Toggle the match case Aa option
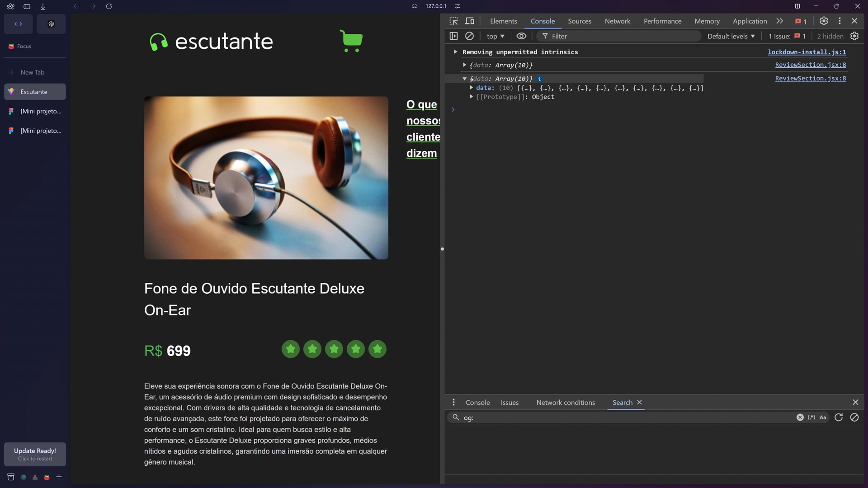868x488 pixels. [x=823, y=418]
